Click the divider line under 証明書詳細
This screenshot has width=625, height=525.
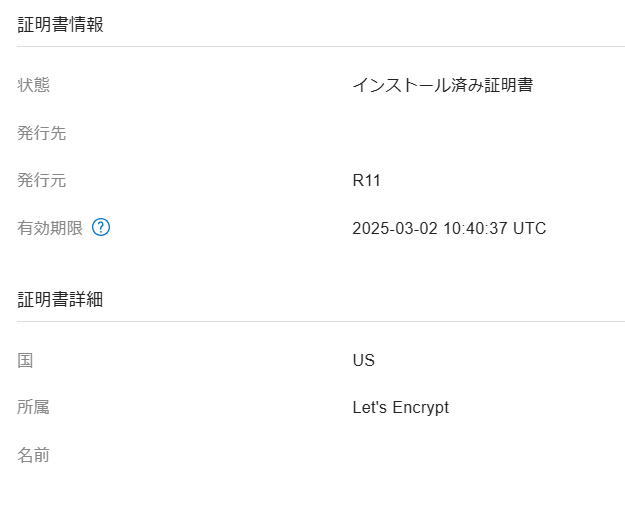click(x=321, y=321)
